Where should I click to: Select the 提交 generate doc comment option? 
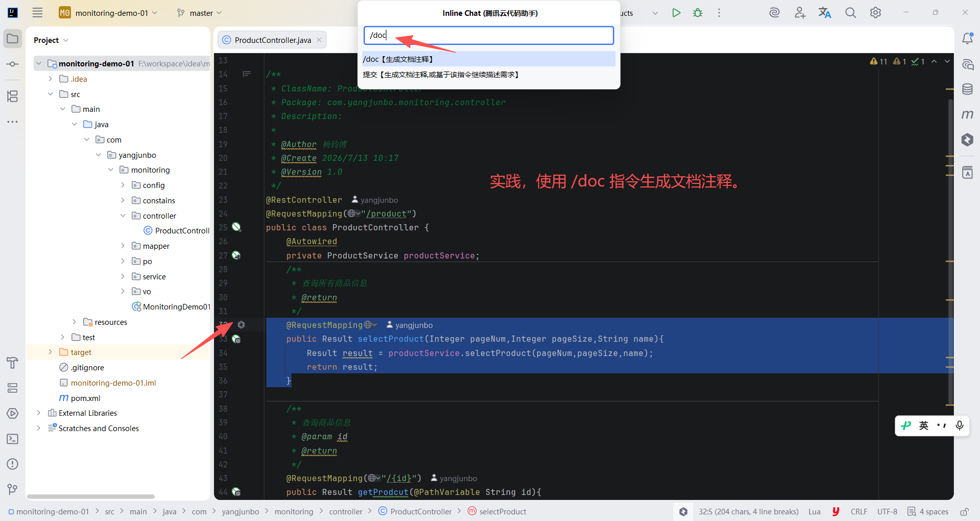[x=488, y=75]
